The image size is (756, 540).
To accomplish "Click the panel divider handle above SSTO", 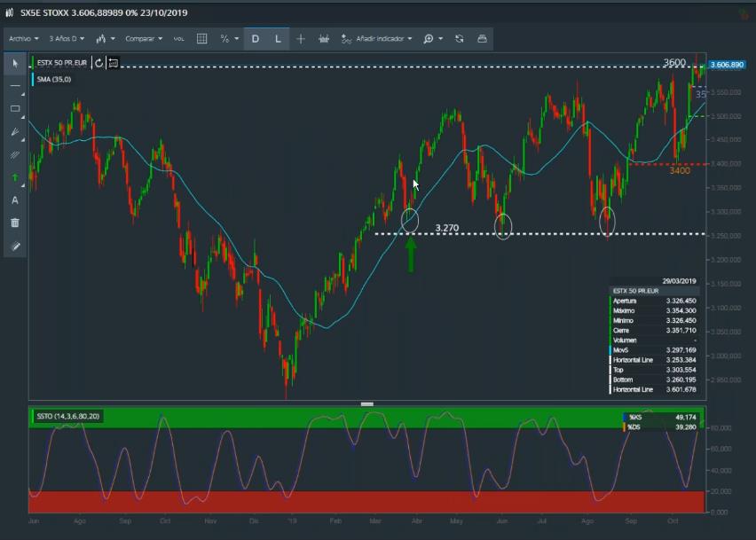I will pos(367,403).
